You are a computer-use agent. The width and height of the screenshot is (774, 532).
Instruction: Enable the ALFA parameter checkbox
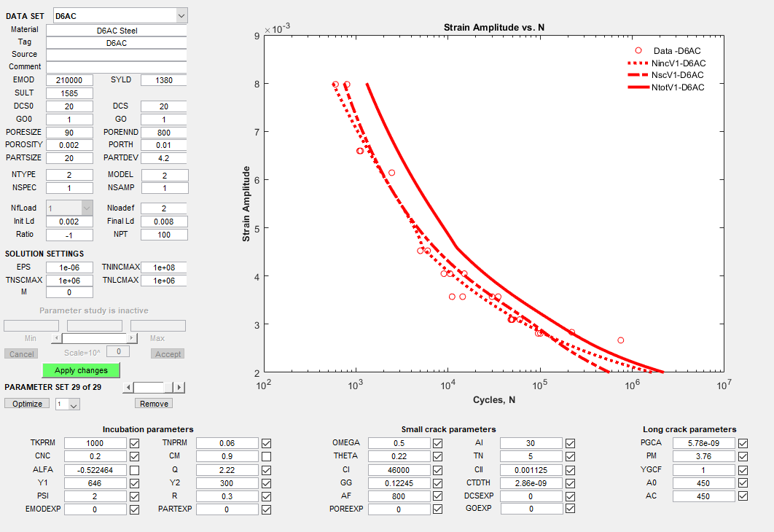click(x=135, y=470)
